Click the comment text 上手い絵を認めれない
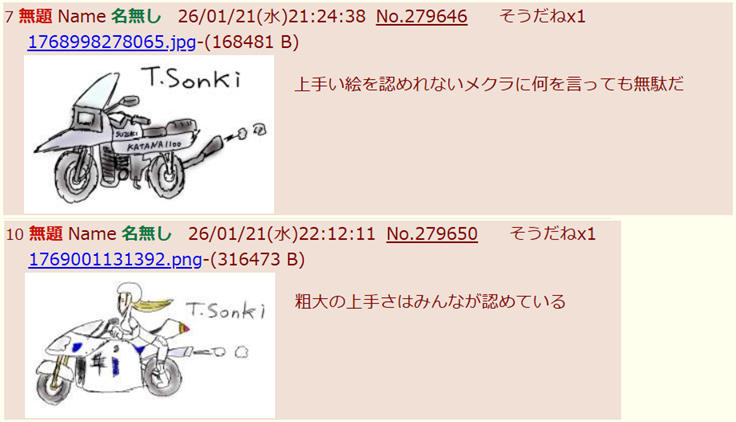736x422 pixels. click(378, 84)
